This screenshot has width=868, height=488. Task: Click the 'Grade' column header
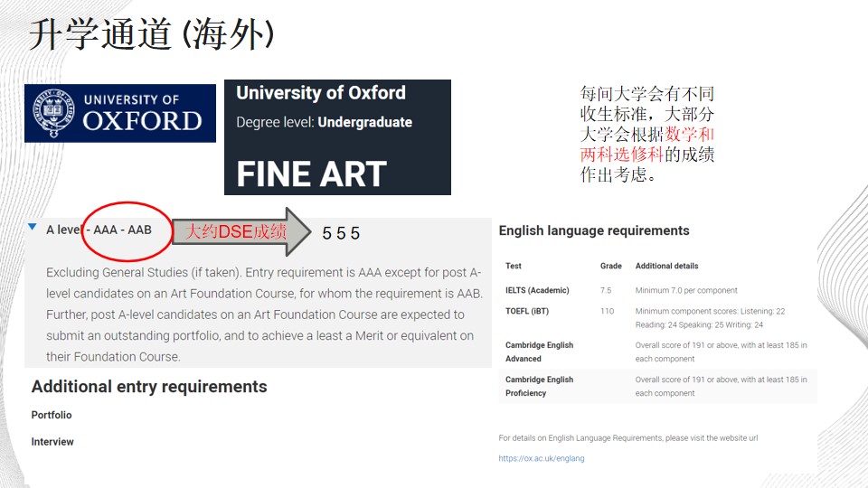coord(610,266)
